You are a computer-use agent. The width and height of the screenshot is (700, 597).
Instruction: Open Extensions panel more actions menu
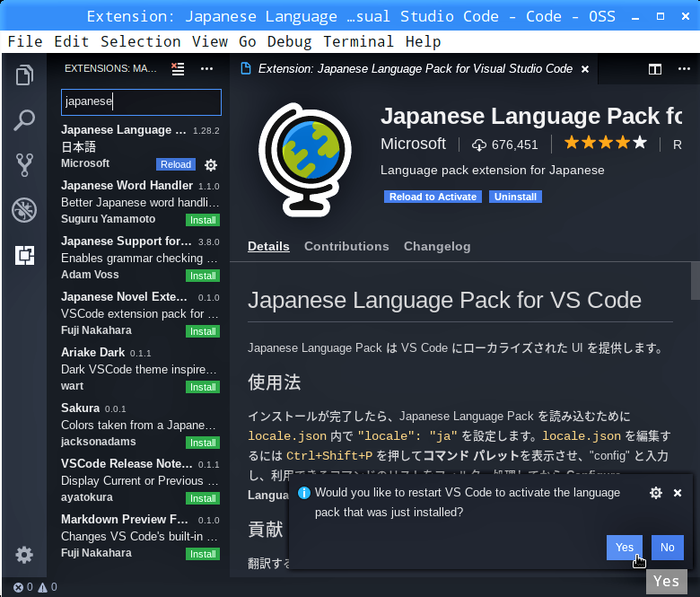click(x=206, y=69)
